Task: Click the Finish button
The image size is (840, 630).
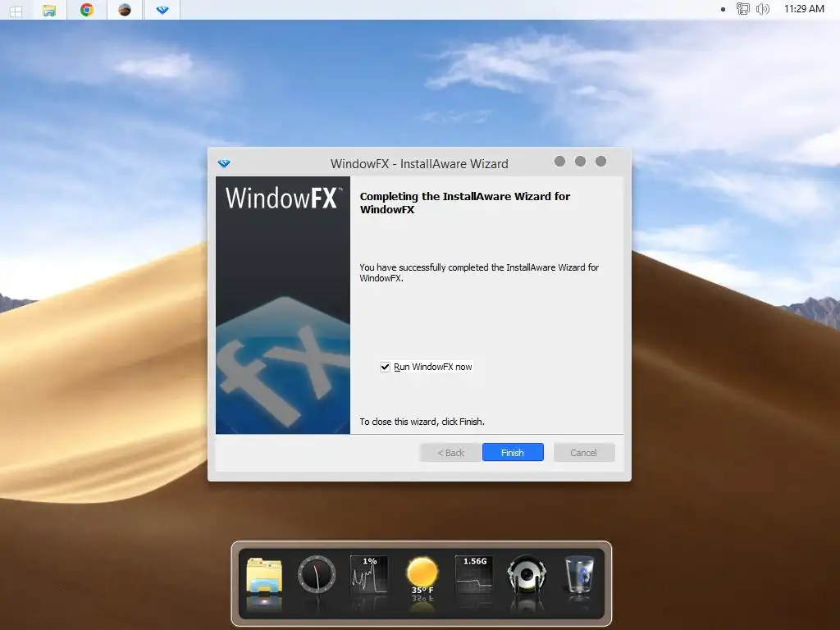Action: point(513,452)
